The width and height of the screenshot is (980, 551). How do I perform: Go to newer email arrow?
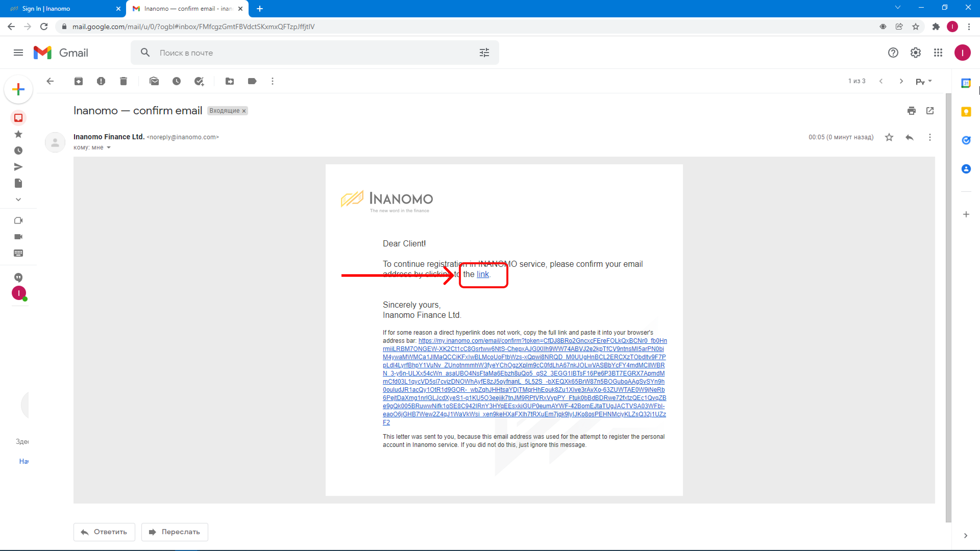click(x=881, y=81)
